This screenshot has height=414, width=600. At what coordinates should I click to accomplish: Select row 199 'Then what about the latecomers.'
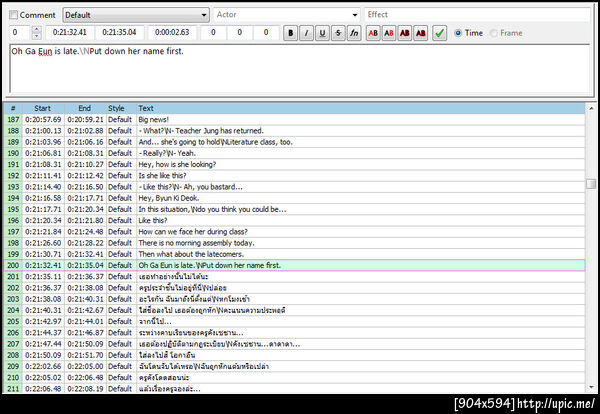pyautogui.click(x=294, y=254)
